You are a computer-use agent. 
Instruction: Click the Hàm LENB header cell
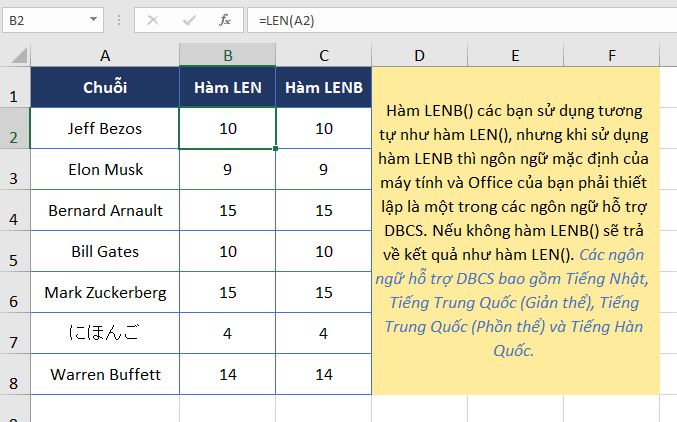324,87
